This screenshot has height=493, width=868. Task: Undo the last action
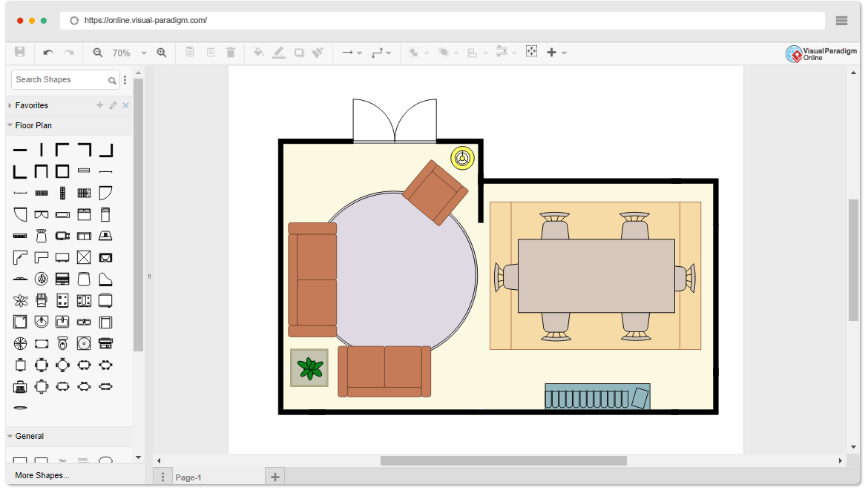point(48,53)
